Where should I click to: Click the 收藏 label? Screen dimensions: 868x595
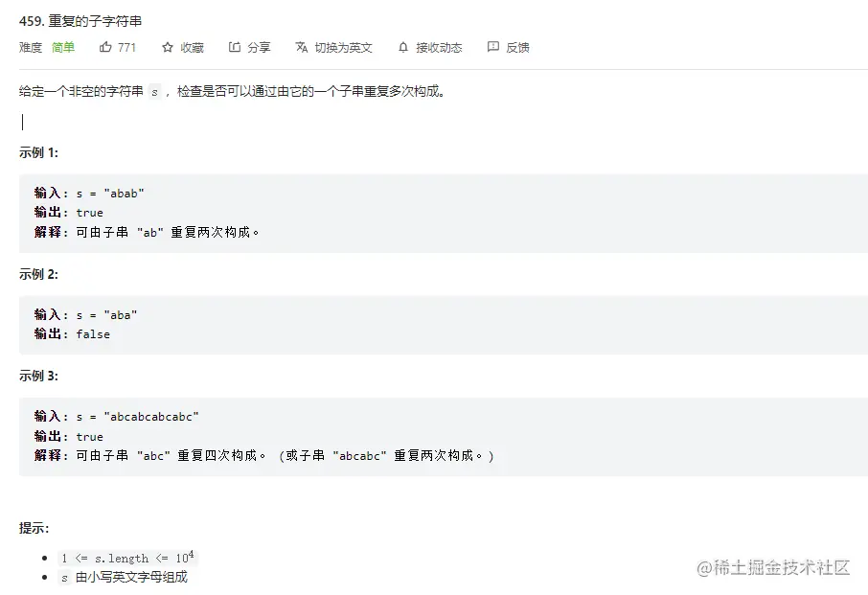tap(192, 48)
